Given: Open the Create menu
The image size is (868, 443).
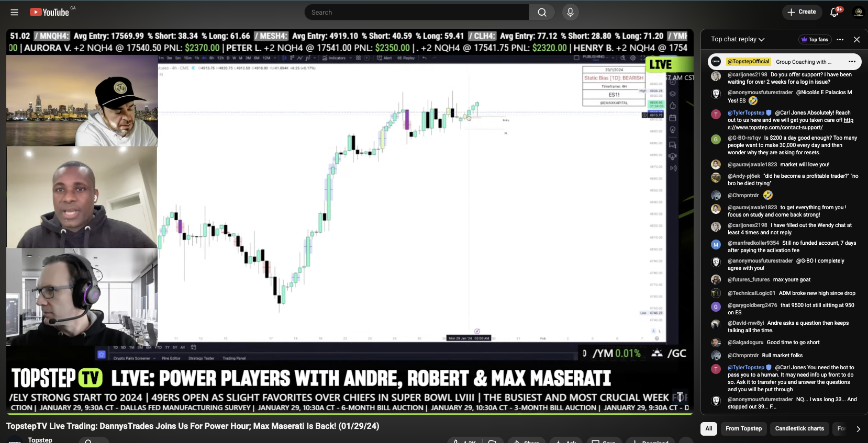Looking at the screenshot, I should tap(802, 12).
